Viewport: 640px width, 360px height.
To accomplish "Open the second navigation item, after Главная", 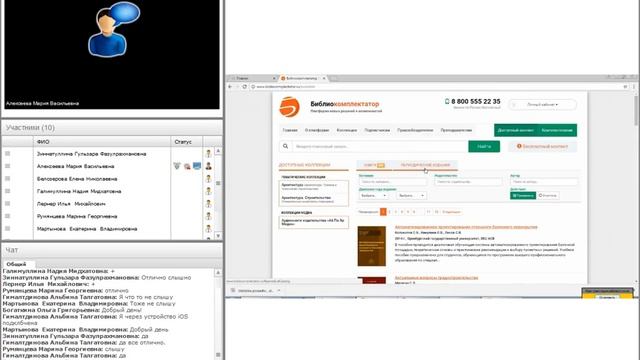I will coord(317,130).
